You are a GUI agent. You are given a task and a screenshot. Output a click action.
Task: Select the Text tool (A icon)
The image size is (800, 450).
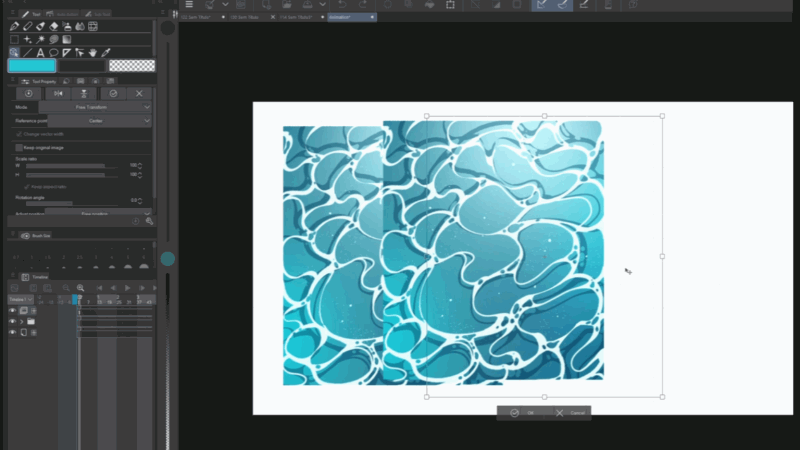39,52
